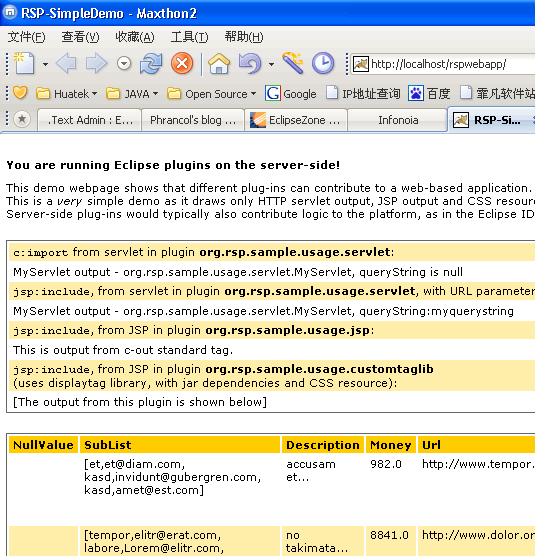Sort table by SubList column header
This screenshot has height=556, width=535.
180,445
